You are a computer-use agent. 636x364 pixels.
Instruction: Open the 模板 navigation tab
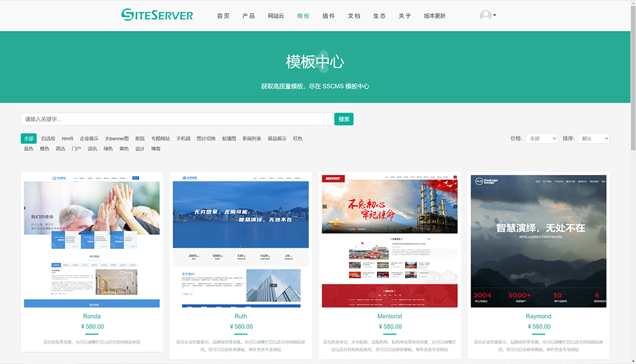[303, 16]
